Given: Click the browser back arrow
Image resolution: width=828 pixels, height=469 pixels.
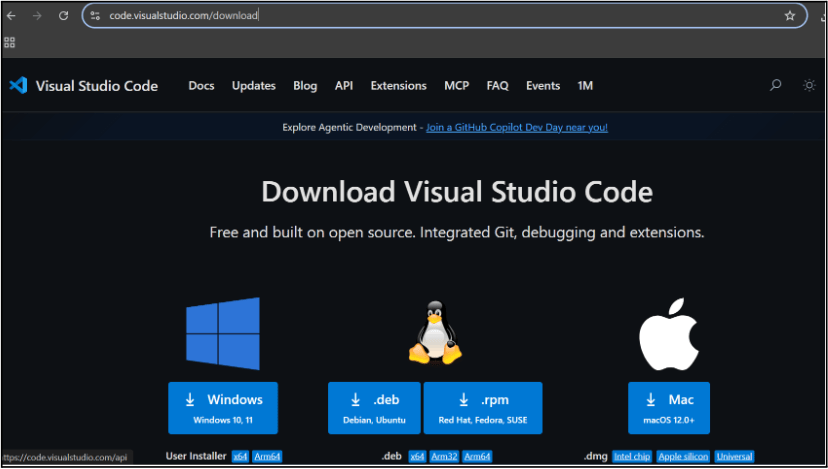Looking at the screenshot, I should point(11,16).
